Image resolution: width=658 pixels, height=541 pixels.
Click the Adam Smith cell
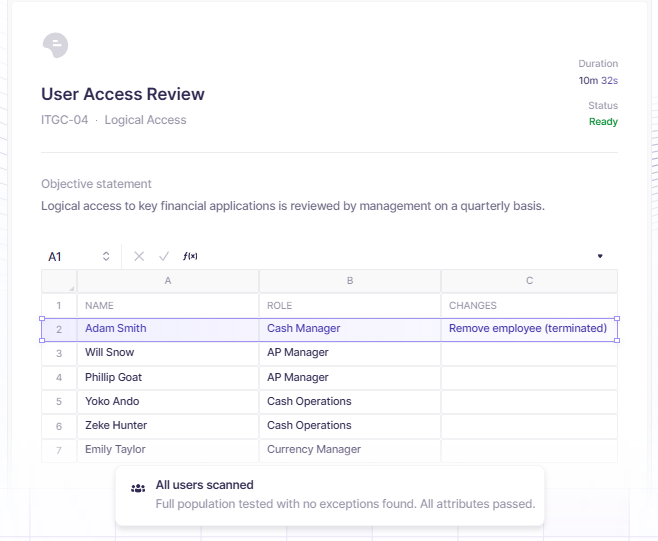click(x=168, y=329)
